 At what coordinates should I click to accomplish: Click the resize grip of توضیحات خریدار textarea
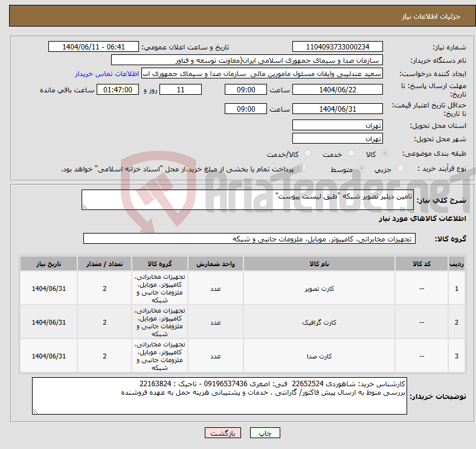(x=35, y=412)
